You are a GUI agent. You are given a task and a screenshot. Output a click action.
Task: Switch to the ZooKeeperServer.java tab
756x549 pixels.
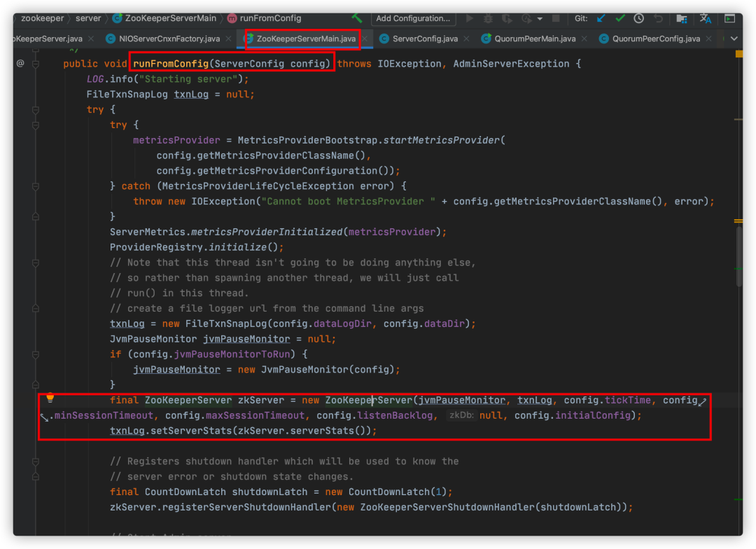tap(48, 39)
